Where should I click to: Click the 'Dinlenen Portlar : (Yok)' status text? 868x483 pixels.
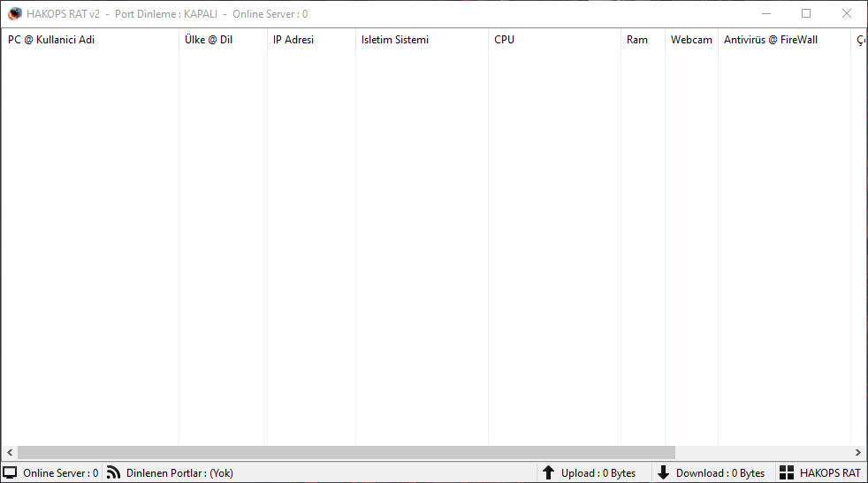[179, 473]
